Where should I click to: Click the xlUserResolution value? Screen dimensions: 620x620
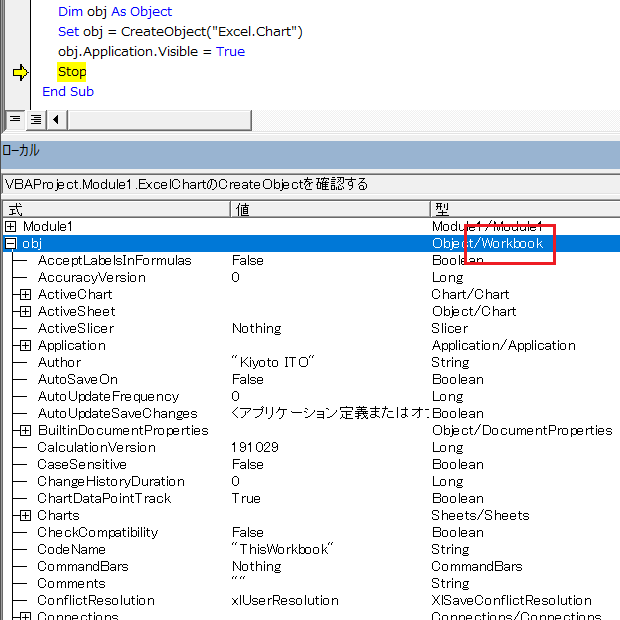pyautogui.click(x=285, y=601)
